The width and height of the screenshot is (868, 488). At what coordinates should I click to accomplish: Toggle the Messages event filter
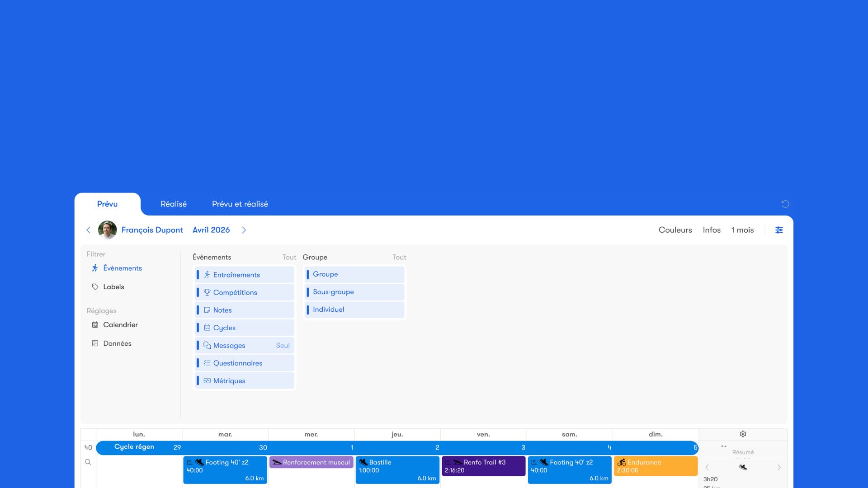tap(245, 345)
